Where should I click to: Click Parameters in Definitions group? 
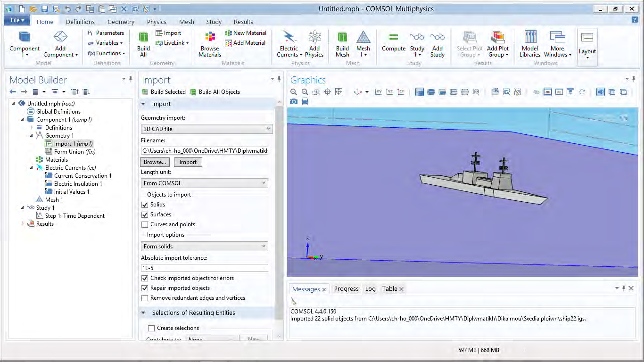coord(106,33)
